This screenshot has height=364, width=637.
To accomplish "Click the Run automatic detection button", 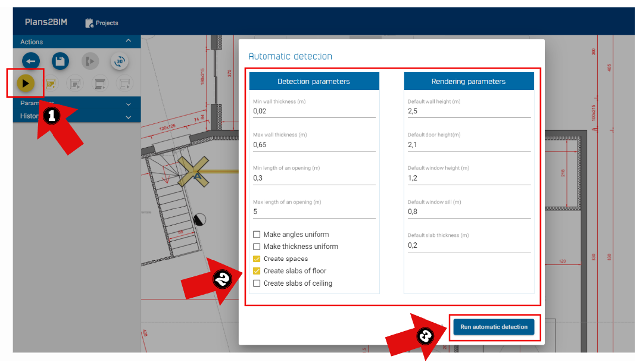I will pos(494,327).
